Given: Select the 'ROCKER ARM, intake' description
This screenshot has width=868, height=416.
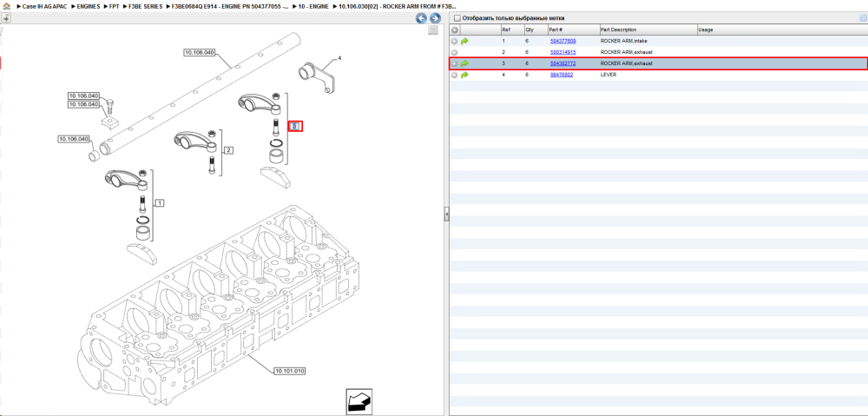Looking at the screenshot, I should click(623, 41).
